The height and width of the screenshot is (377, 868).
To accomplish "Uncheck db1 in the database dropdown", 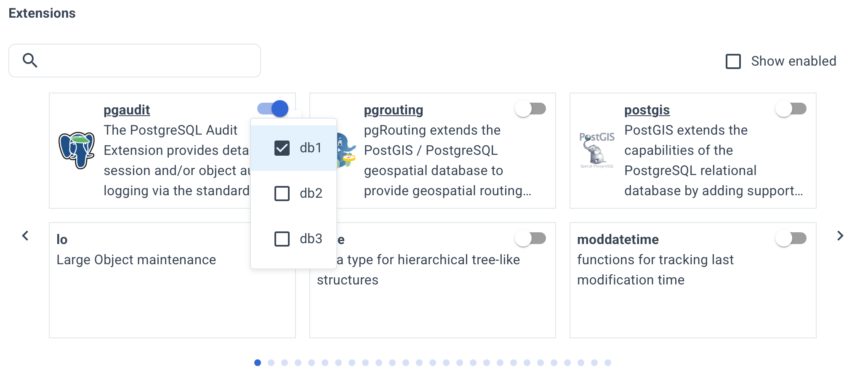I will [x=282, y=148].
